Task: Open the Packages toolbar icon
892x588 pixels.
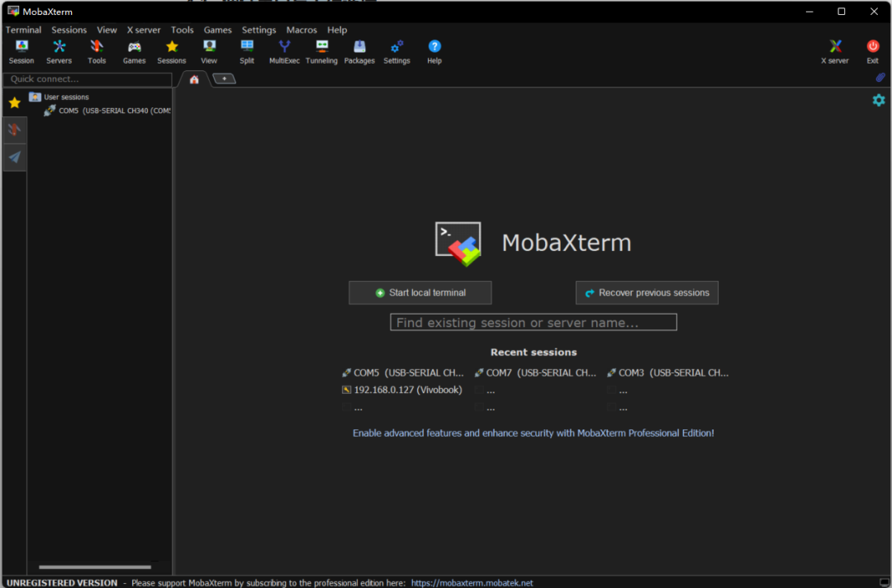Action: [x=359, y=52]
